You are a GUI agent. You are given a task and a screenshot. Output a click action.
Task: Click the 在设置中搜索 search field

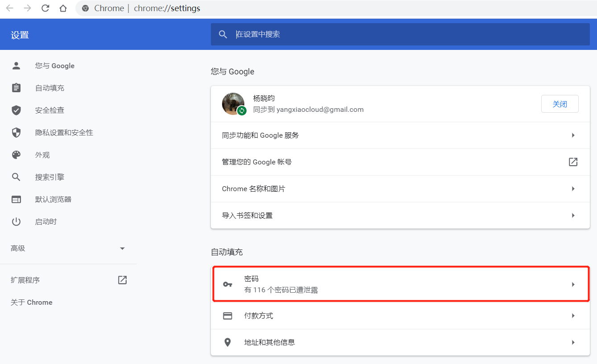pyautogui.click(x=400, y=34)
